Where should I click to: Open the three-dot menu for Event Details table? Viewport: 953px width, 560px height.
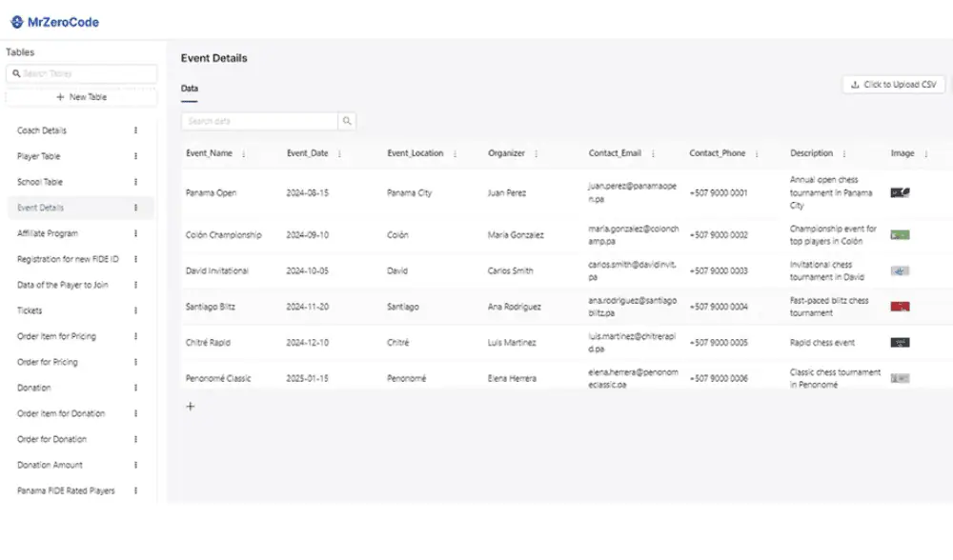(135, 208)
